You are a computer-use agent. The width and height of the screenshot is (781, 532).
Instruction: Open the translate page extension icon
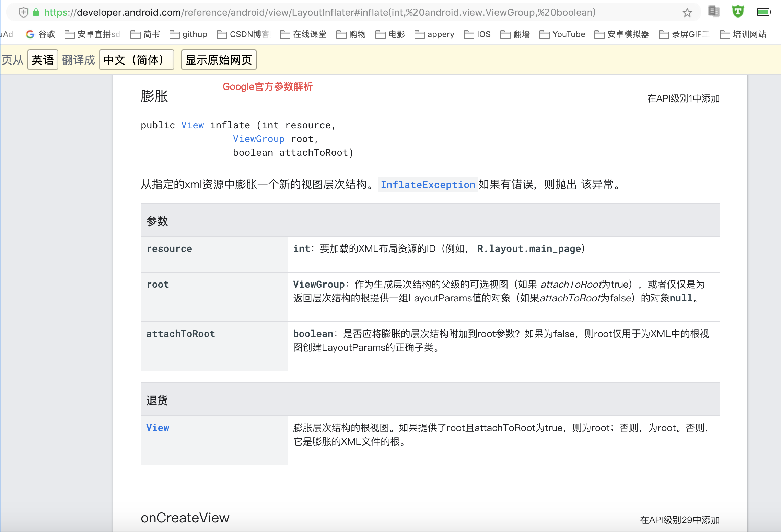coord(714,12)
